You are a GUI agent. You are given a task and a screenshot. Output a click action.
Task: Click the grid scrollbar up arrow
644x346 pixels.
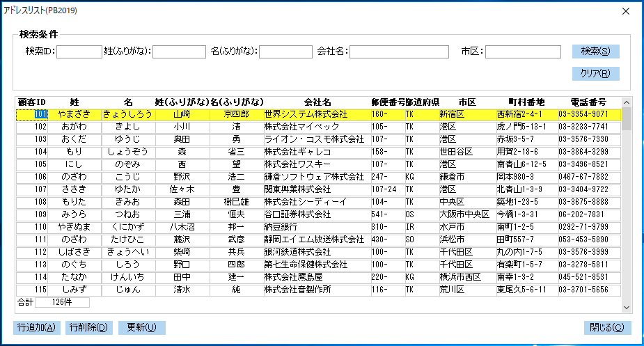(627, 102)
